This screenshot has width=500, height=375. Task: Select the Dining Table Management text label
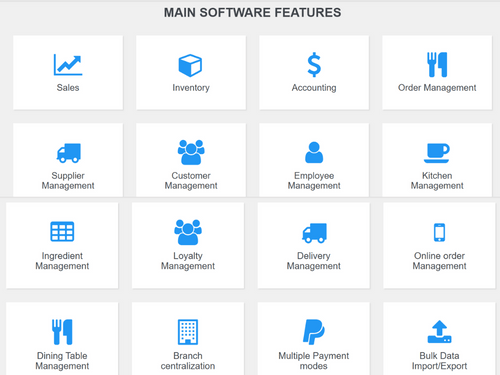click(x=62, y=361)
